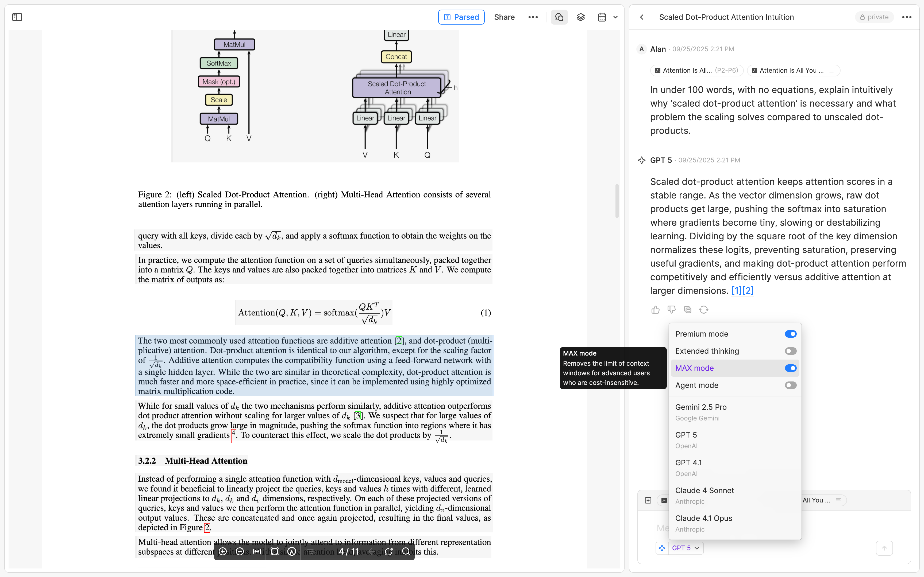924x577 pixels.
Task: Expand the calendar dropdown chevron
Action: [x=615, y=17]
